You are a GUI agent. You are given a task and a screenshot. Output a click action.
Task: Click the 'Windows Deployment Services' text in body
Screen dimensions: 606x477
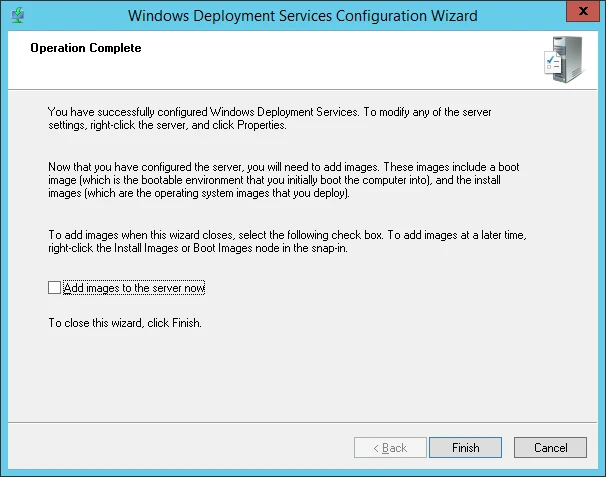click(x=284, y=112)
